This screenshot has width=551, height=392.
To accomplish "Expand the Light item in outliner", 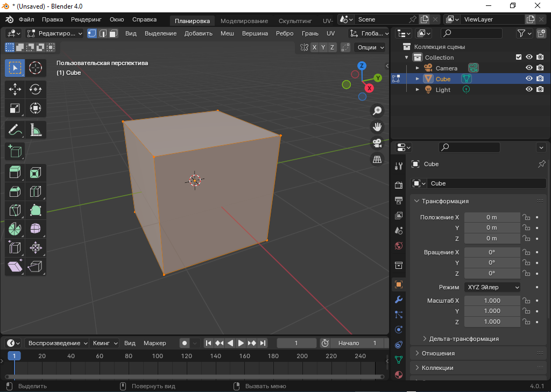I will click(417, 90).
